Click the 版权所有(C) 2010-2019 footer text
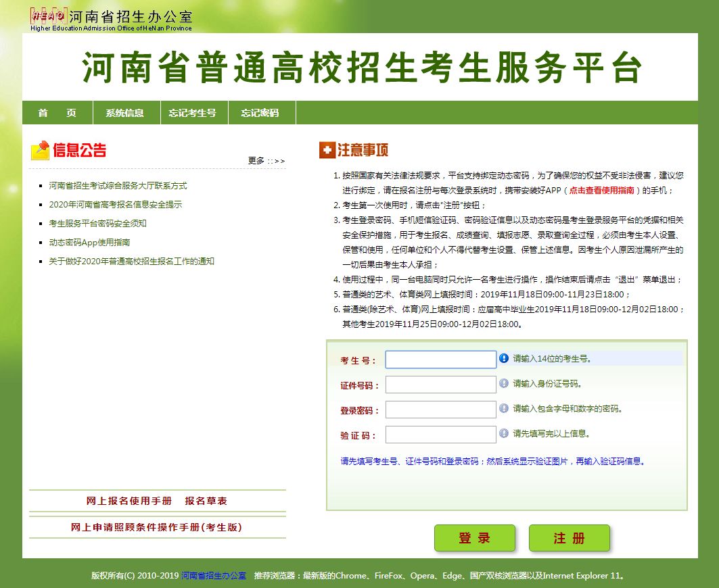This screenshot has height=588, width=719. tap(135, 576)
